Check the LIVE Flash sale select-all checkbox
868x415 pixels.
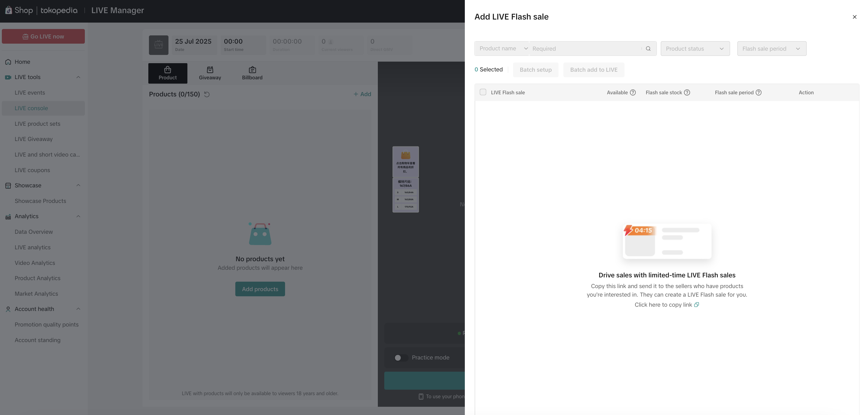(x=483, y=92)
